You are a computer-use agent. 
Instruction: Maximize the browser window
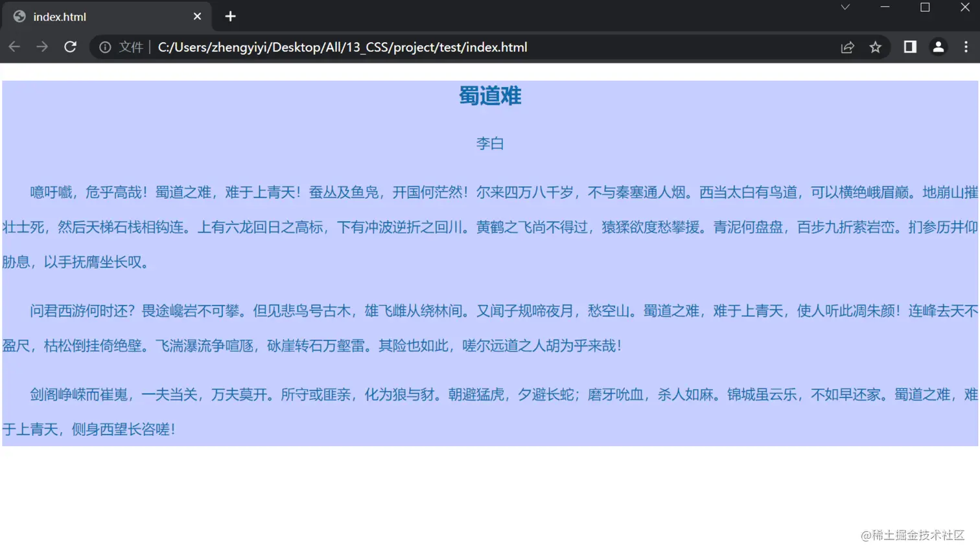[925, 7]
